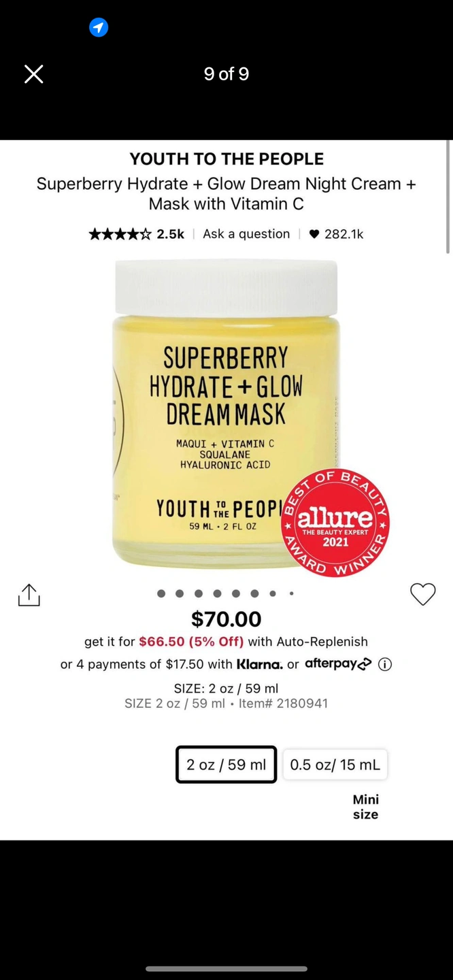Tap the Superberry Dream Mask product image
This screenshot has height=980, width=453.
pyautogui.click(x=226, y=414)
